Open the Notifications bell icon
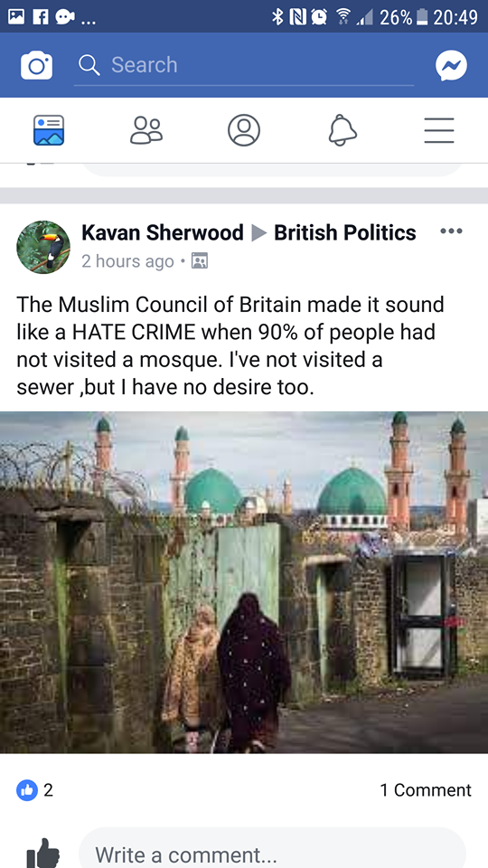Viewport: 488px width, 868px height. coord(342,130)
